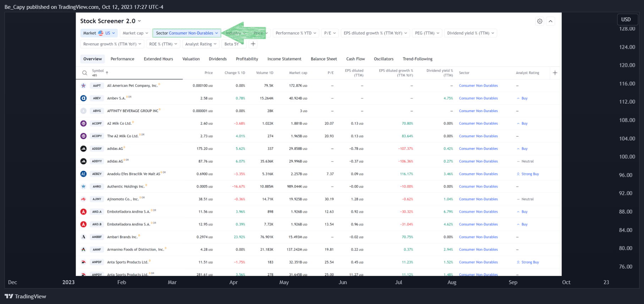
Task: Open the Stock Screener 2.0 title dropdown
Action: click(110, 21)
